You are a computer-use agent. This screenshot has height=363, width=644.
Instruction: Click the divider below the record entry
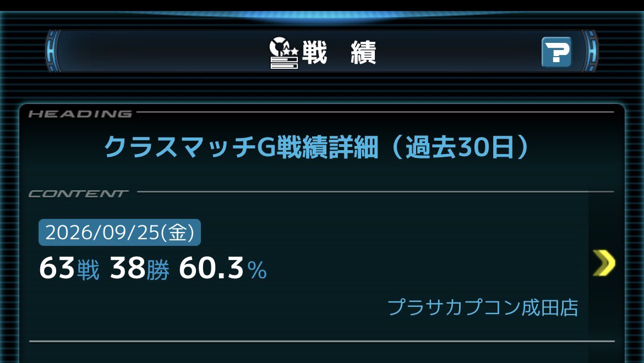pyautogui.click(x=322, y=341)
